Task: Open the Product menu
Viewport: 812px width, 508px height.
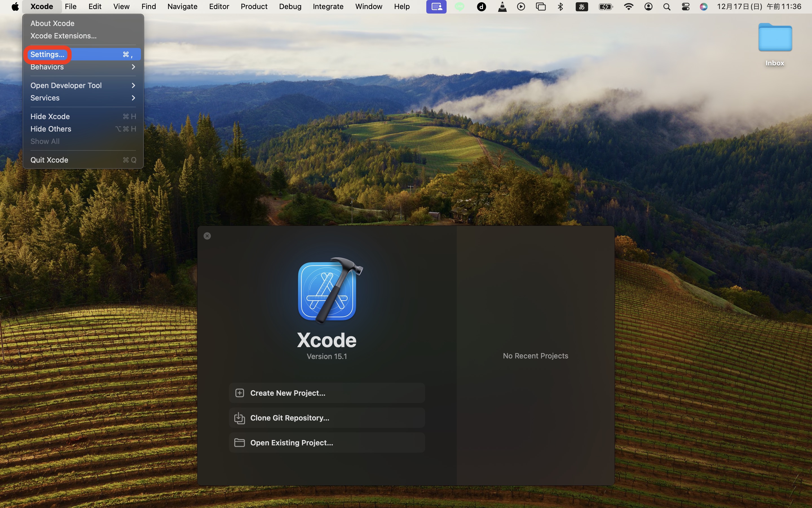Action: pyautogui.click(x=254, y=6)
